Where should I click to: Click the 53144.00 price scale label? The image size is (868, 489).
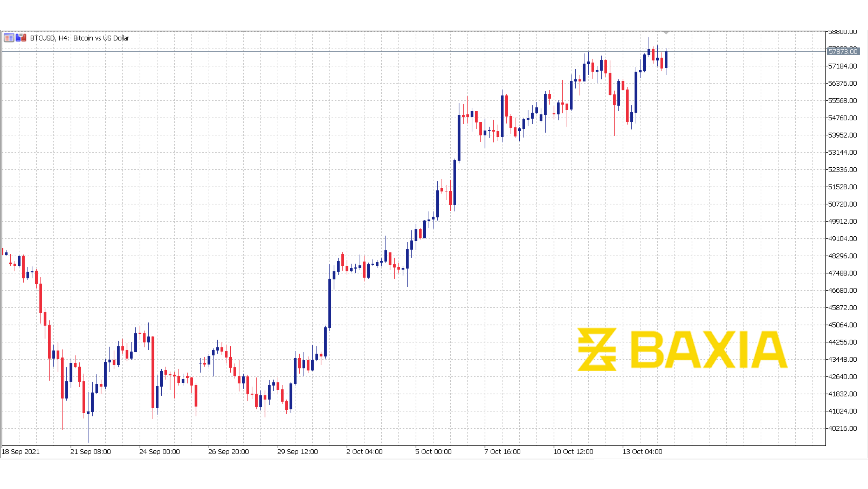[x=842, y=152]
